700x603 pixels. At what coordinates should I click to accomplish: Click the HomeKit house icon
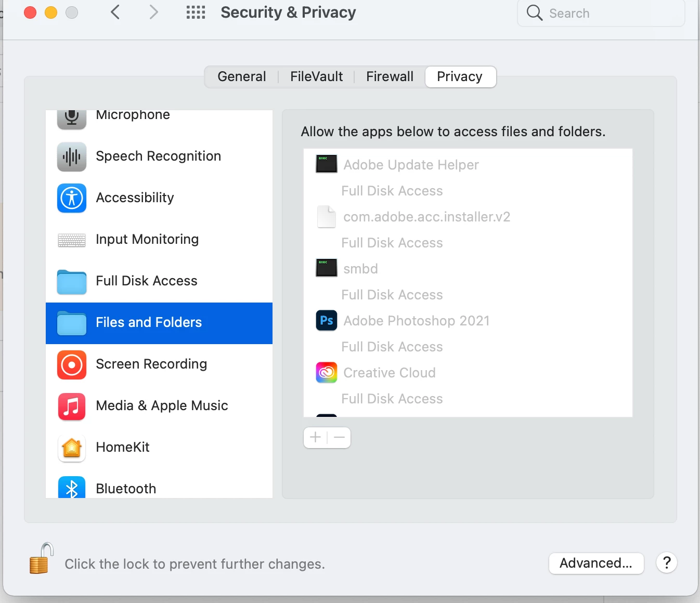coord(72,448)
